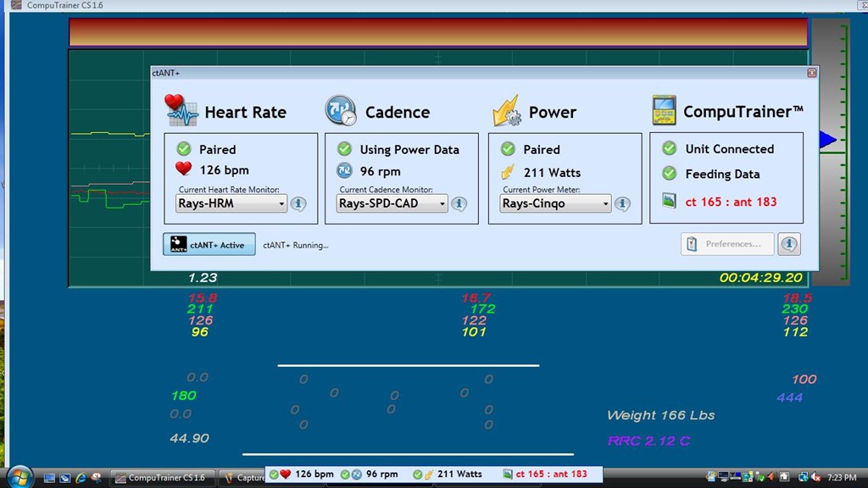This screenshot has width=868, height=488.
Task: Click the Power lightning-gear header icon
Action: coord(507,110)
